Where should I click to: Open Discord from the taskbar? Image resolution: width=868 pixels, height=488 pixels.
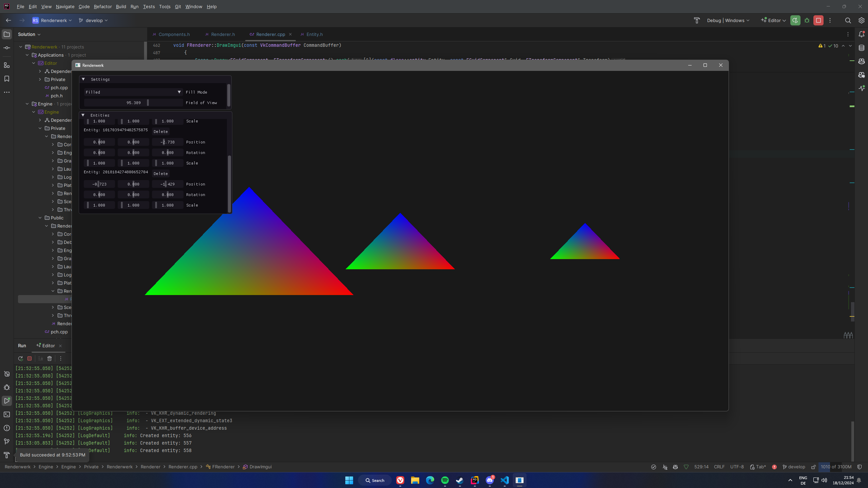[489, 480]
